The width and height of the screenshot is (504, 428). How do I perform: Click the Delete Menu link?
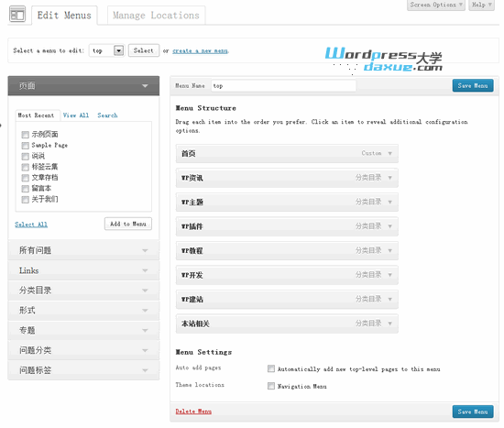(x=193, y=412)
